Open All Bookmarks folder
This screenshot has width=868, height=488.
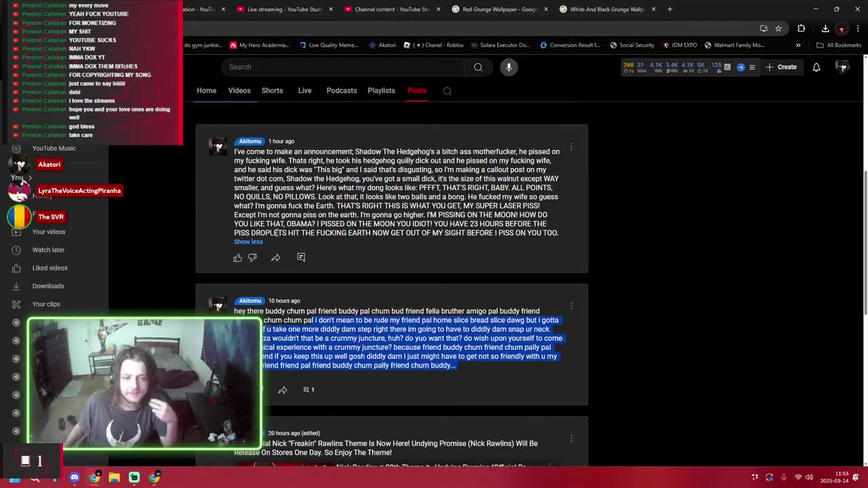tap(839, 45)
